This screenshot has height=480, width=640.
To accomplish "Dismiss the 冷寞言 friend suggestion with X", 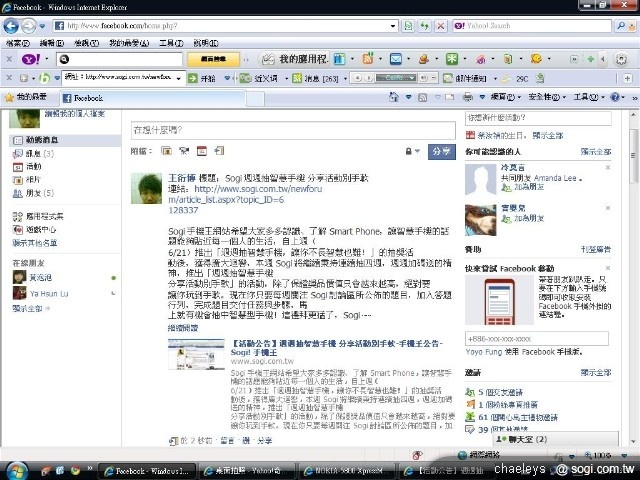I will pos(608,167).
